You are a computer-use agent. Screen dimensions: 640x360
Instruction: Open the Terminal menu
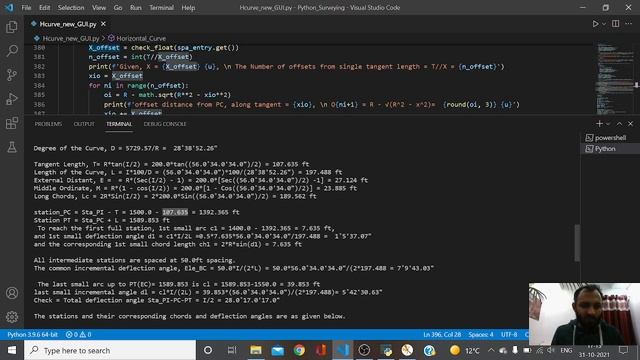(x=161, y=8)
